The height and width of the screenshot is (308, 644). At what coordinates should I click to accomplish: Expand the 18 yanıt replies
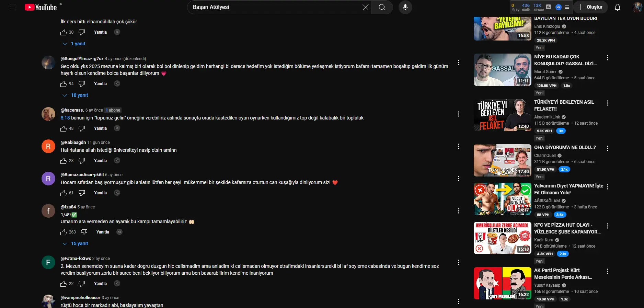click(x=76, y=95)
